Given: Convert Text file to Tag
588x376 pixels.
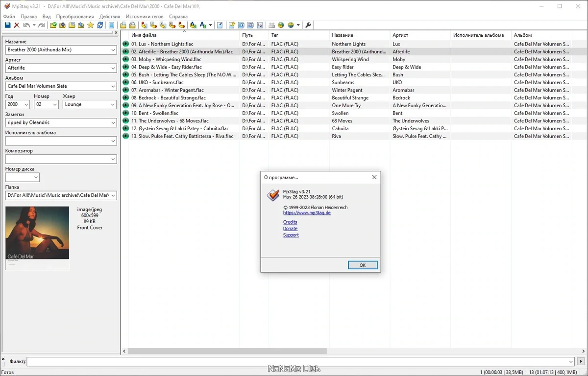Looking at the screenshot, I should coord(171,25).
